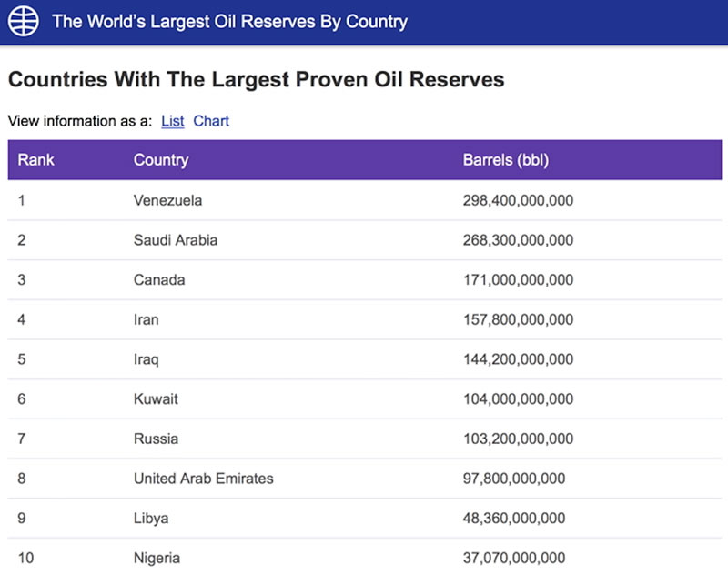Switch to the List view link

click(x=172, y=121)
